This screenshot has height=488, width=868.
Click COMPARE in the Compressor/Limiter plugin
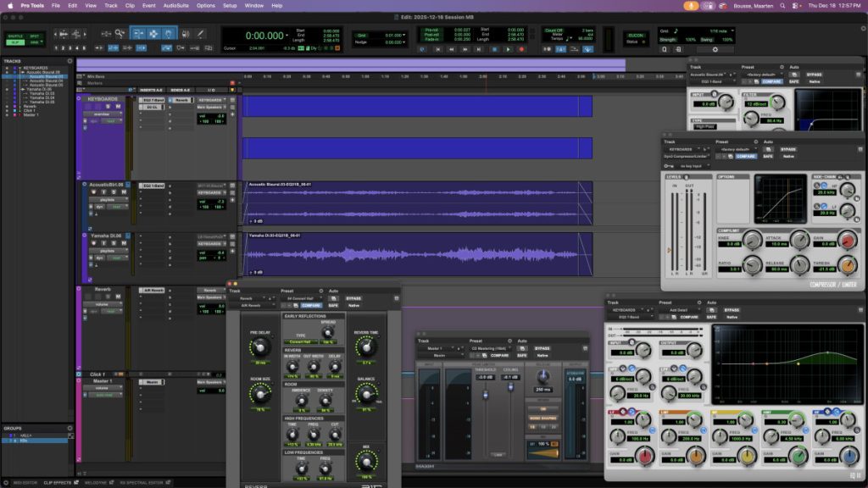(x=746, y=156)
